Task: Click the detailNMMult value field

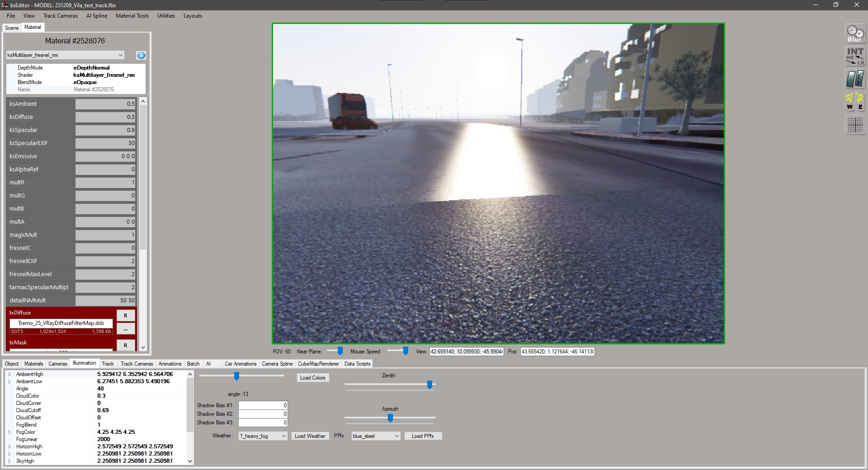Action: 105,301
